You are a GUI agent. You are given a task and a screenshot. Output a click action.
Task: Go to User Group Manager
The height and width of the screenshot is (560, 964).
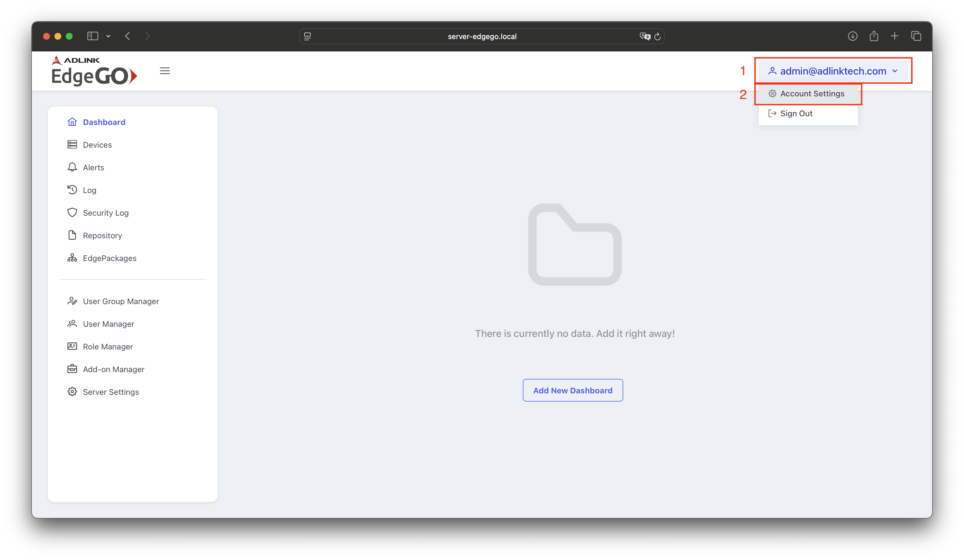pos(120,301)
